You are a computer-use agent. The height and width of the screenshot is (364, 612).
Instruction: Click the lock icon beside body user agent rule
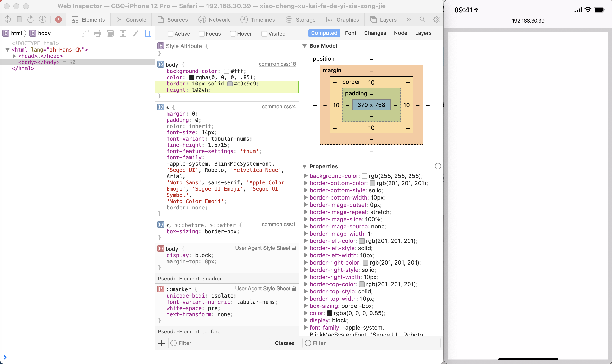294,248
